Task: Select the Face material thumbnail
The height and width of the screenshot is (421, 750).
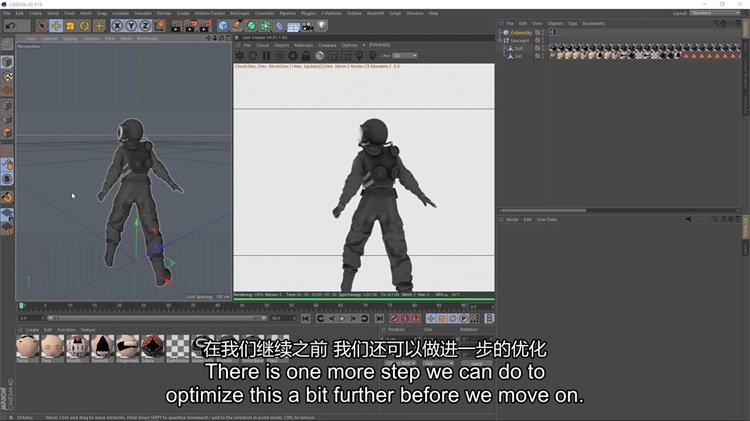Action: pos(52,346)
